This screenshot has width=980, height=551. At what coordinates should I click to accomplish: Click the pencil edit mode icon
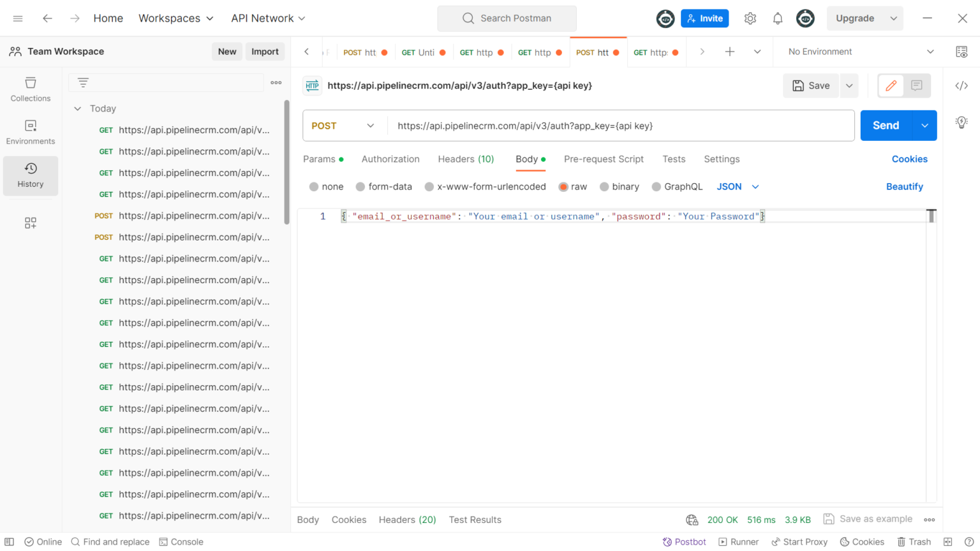point(891,85)
